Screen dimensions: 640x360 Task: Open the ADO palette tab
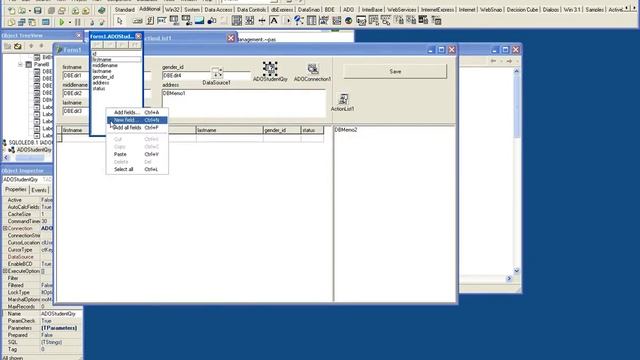pyautogui.click(x=348, y=9)
